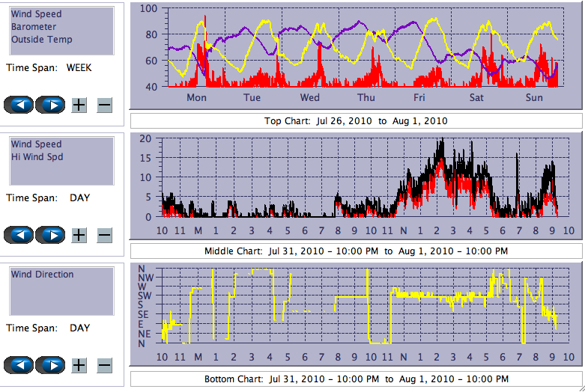Image resolution: width=585 pixels, height=392 pixels.
Task: Click the Bottom Chart date range field
Action: coord(356,379)
